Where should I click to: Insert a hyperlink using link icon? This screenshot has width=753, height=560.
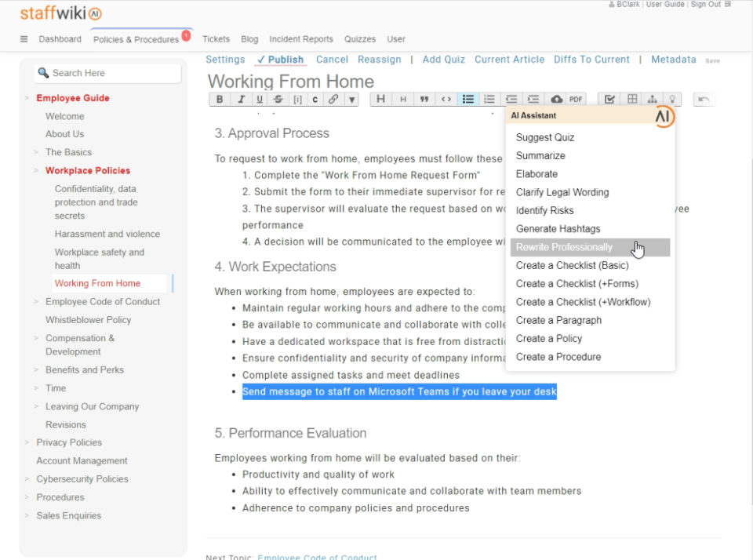[333, 100]
